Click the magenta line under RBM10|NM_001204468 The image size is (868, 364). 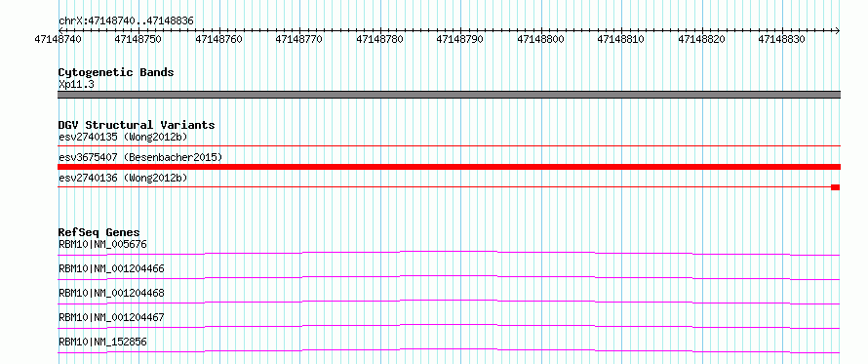449,302
